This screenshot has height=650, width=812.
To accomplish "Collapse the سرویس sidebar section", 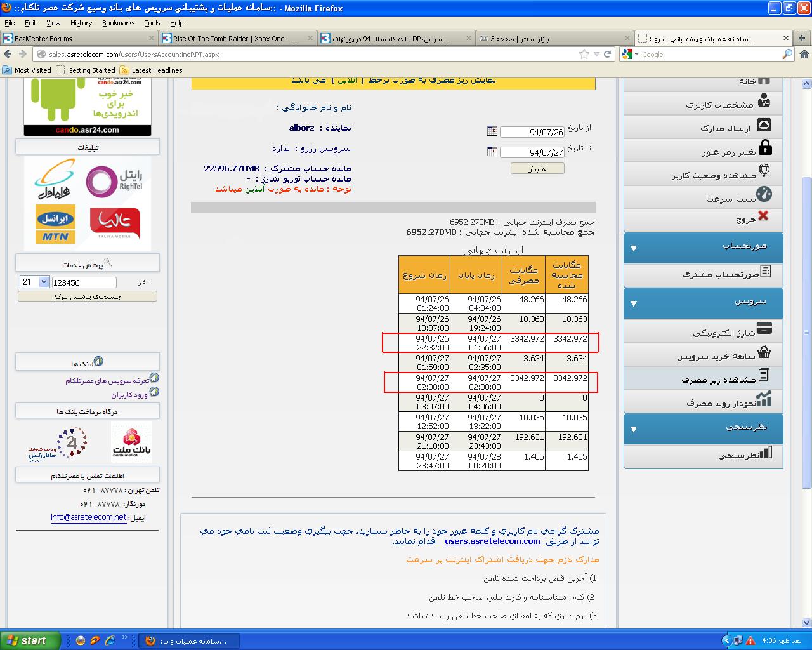I will pyautogui.click(x=633, y=304).
